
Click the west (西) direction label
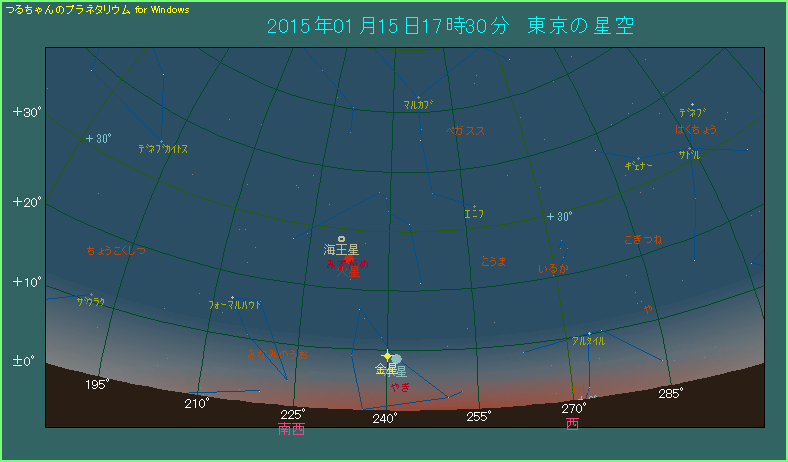(572, 424)
